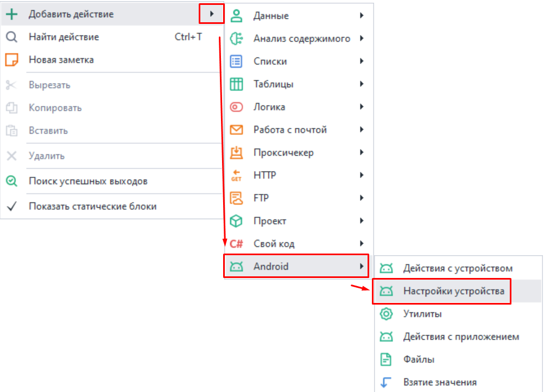This screenshot has width=544, height=392.
Task: Click the Утилиты gear icon
Action: tap(386, 314)
